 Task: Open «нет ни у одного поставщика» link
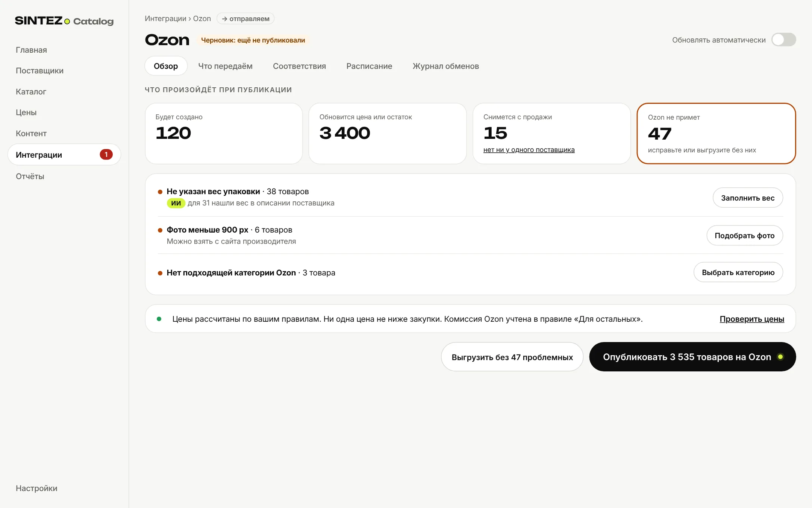529,150
